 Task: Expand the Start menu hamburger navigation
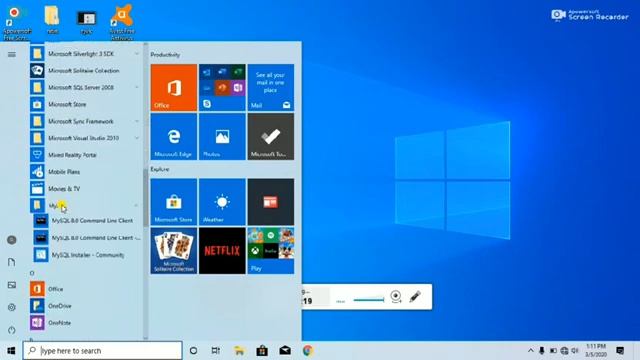(11, 54)
